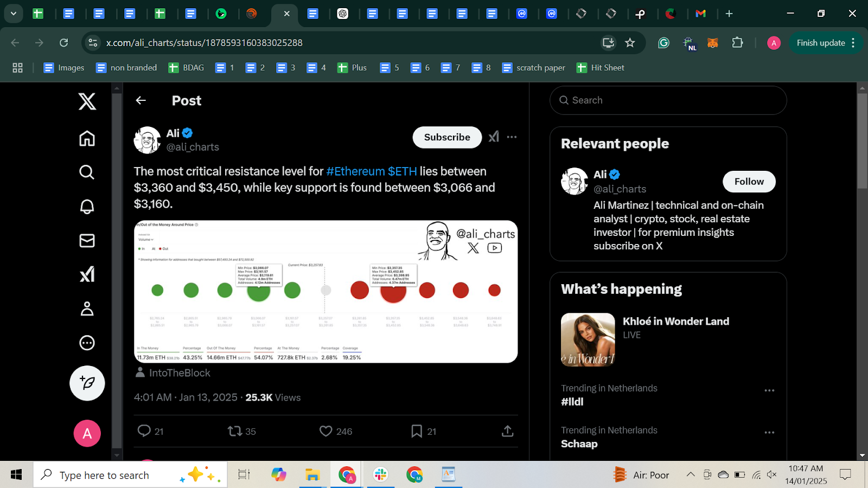Open @ali_charts handle on the post
Viewport: 868px width, 488px height.
click(x=193, y=147)
